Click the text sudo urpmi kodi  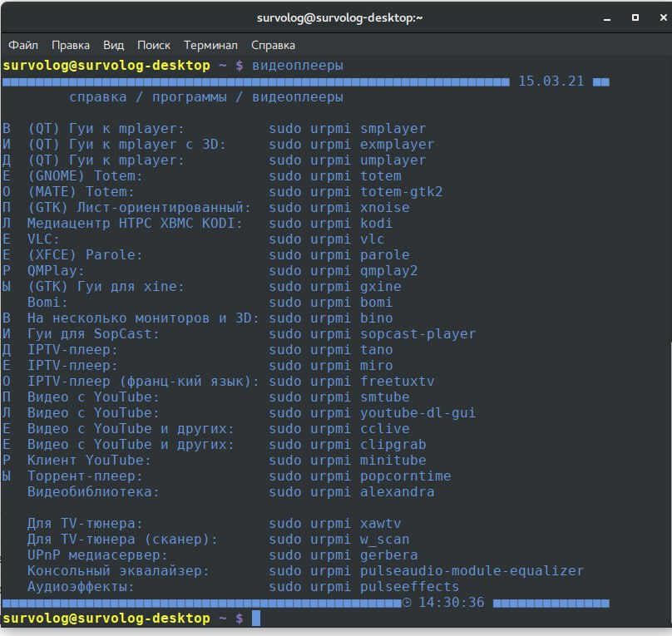330,224
